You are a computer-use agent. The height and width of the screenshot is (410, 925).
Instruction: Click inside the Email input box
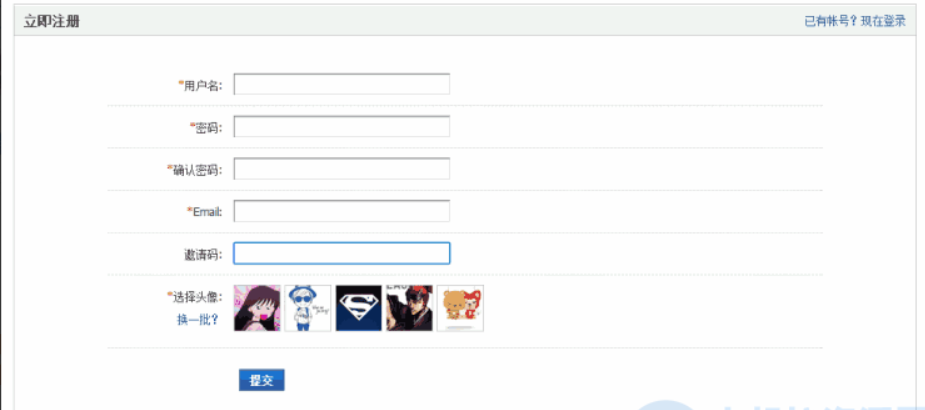342,211
